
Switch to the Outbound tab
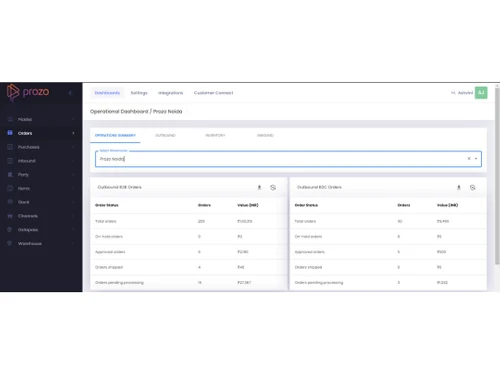click(x=165, y=135)
